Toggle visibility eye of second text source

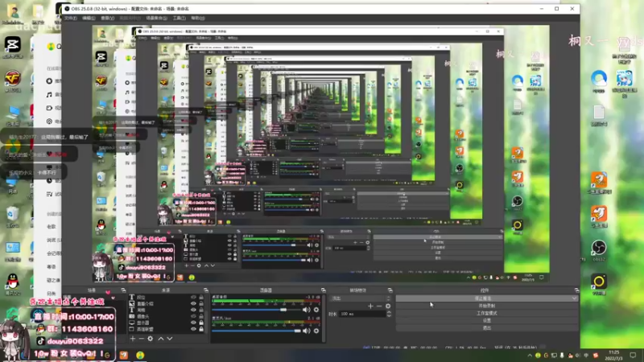click(193, 310)
